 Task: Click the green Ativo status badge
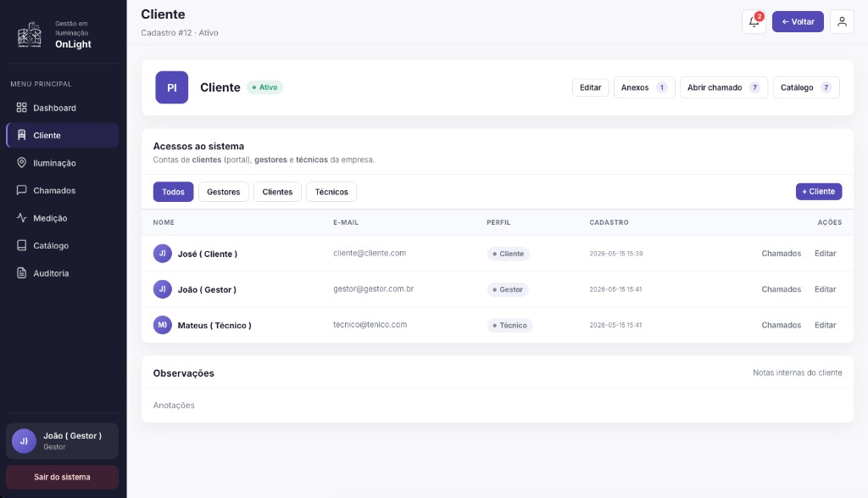click(x=264, y=87)
